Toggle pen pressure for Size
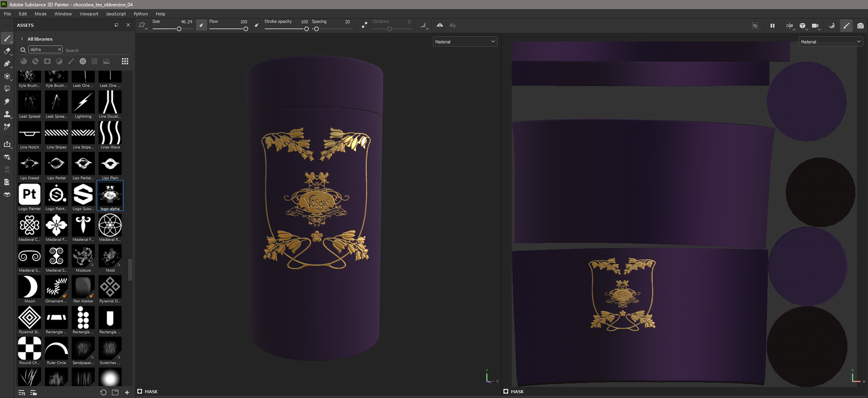The width and height of the screenshot is (868, 398). (202, 25)
